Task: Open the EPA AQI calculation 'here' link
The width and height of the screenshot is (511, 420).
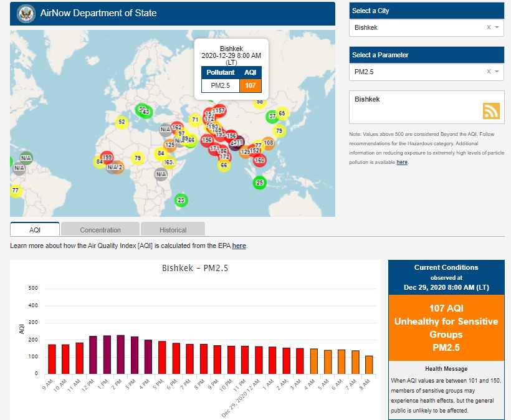Action: 239,246
